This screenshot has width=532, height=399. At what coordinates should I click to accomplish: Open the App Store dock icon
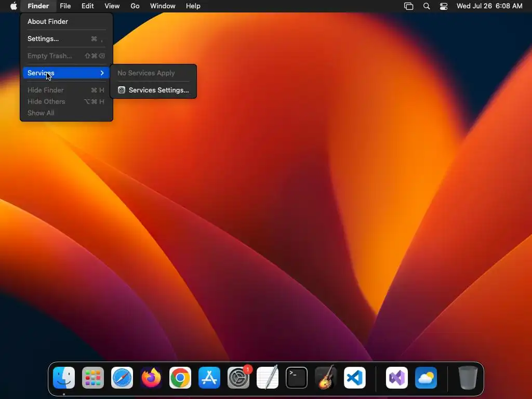pos(209,378)
